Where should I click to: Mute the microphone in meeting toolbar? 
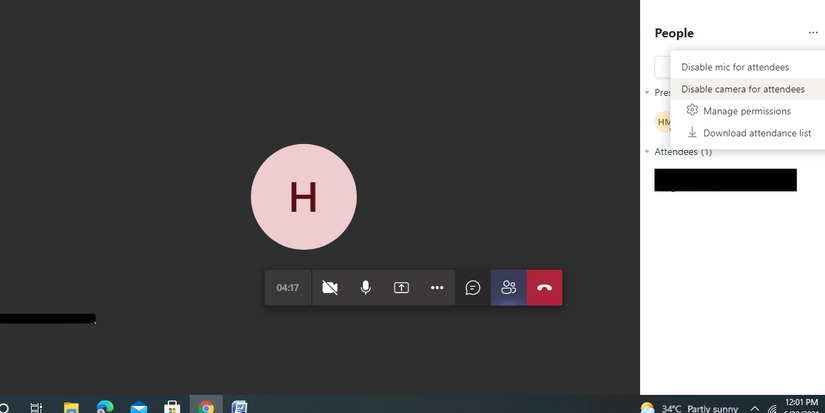pos(366,288)
